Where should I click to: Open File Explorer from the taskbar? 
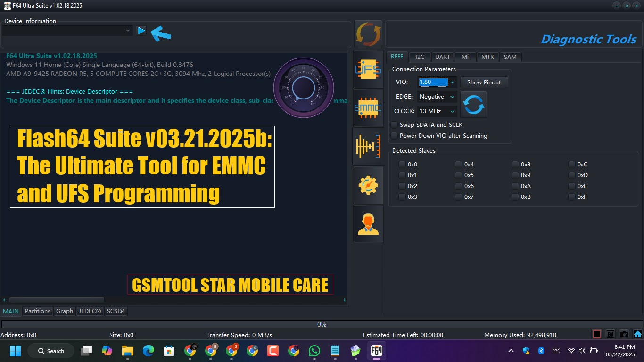coord(128,351)
